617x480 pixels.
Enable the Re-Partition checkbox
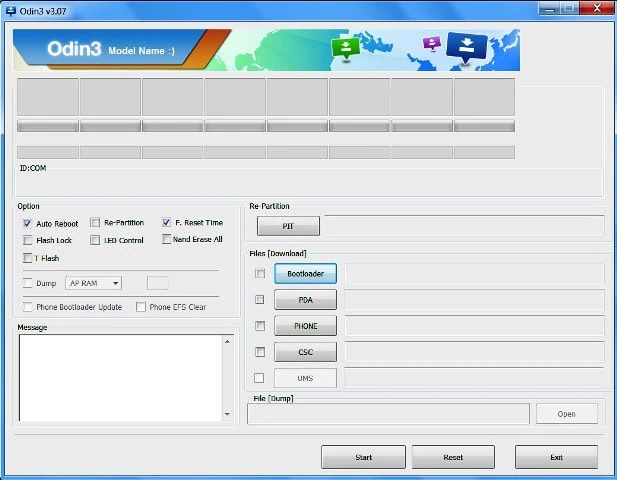click(x=95, y=222)
